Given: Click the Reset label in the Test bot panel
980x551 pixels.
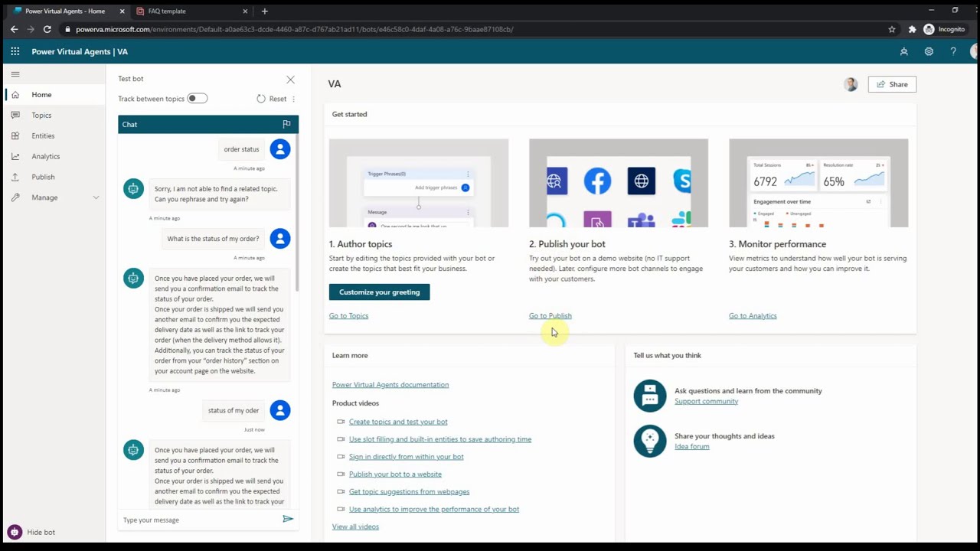Looking at the screenshot, I should tap(278, 99).
